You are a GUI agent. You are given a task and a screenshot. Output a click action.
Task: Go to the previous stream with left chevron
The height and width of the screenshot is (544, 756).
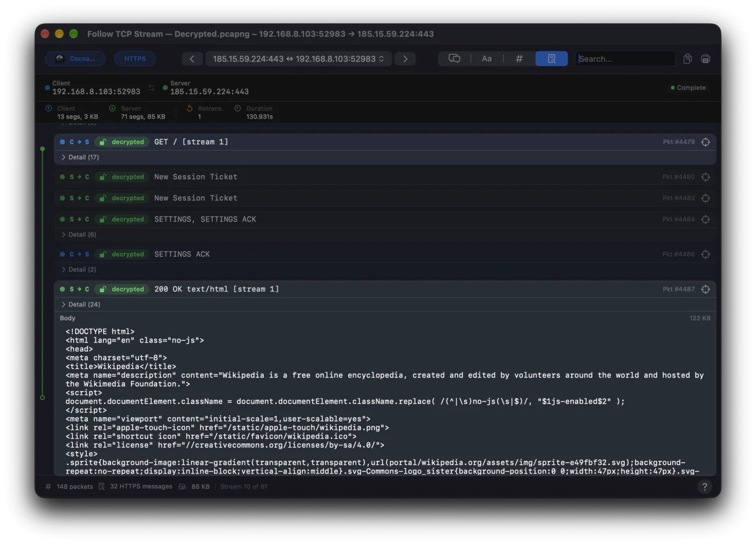point(192,59)
